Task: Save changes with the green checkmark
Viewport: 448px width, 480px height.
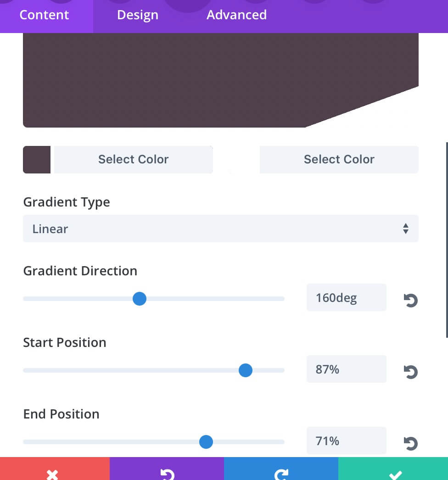Action: (x=393, y=469)
